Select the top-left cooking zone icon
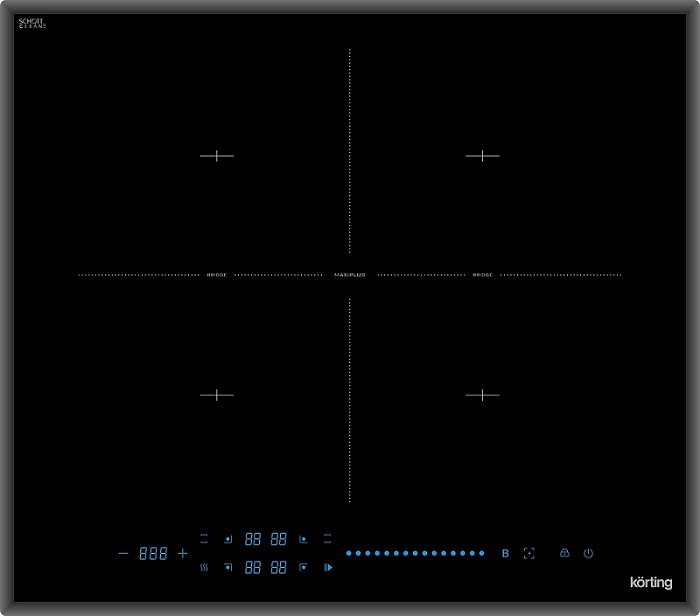The height and width of the screenshot is (616, 700). pyautogui.click(x=227, y=540)
